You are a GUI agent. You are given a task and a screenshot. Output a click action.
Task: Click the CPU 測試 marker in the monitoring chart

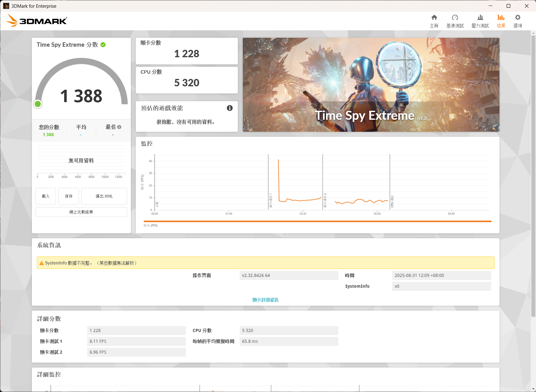pos(392,201)
